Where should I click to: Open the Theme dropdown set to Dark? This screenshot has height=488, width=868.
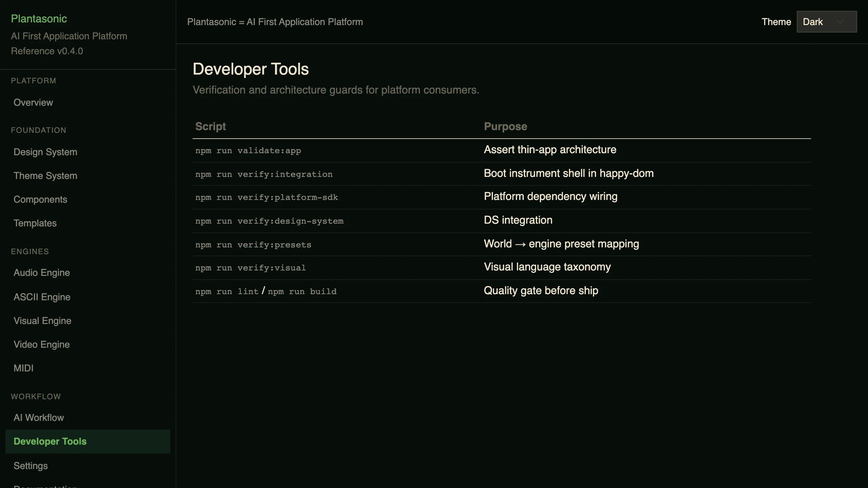pyautogui.click(x=827, y=22)
